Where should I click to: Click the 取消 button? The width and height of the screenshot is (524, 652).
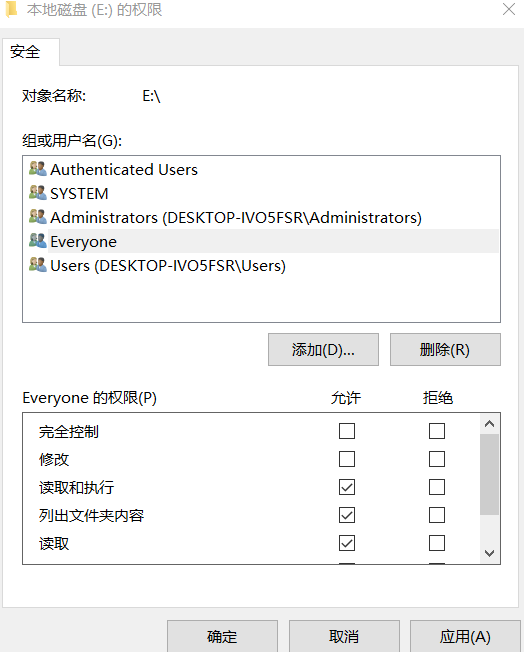pos(344,636)
